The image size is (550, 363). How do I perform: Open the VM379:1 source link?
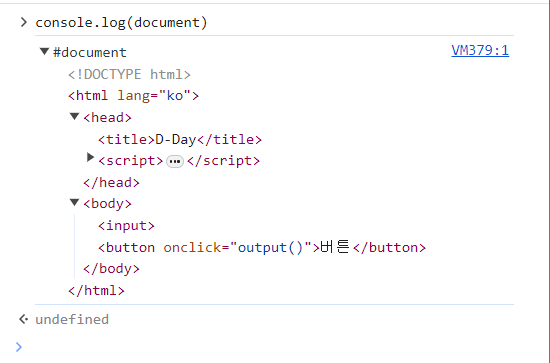click(x=480, y=51)
